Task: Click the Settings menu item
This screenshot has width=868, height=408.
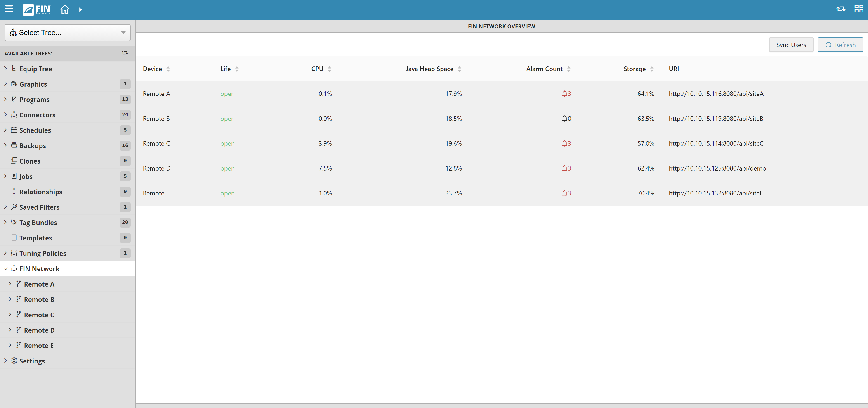Action: [x=32, y=361]
